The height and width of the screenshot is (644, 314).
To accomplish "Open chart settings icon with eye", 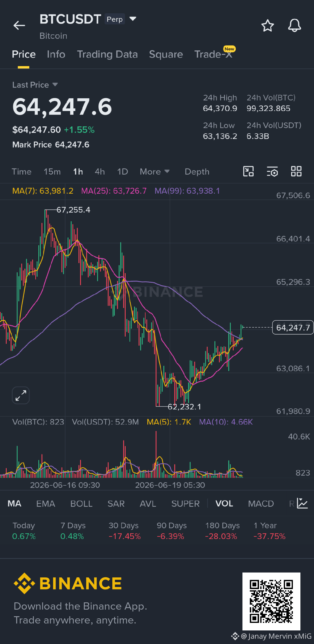I will (x=272, y=172).
